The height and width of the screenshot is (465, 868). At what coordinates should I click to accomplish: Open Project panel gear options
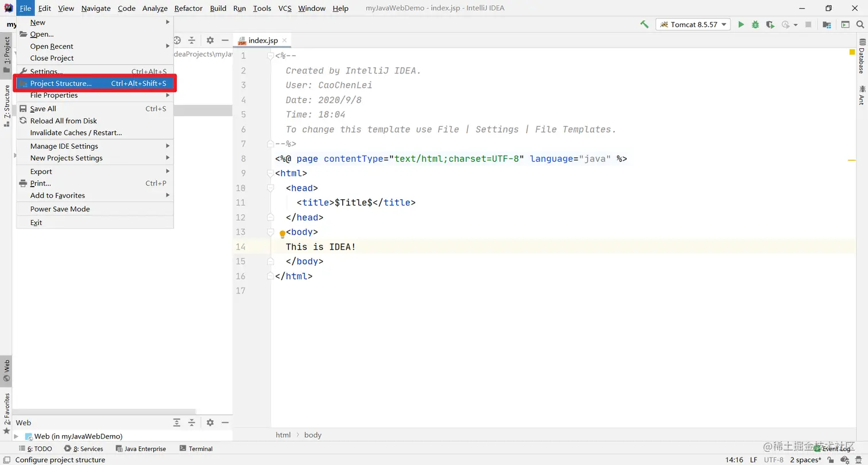(x=210, y=40)
